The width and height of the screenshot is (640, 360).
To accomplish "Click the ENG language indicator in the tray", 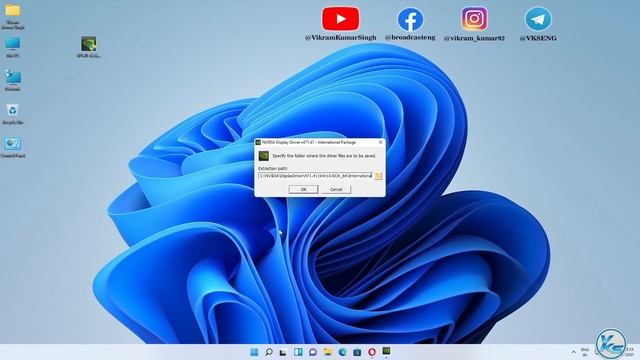I will point(585,352).
